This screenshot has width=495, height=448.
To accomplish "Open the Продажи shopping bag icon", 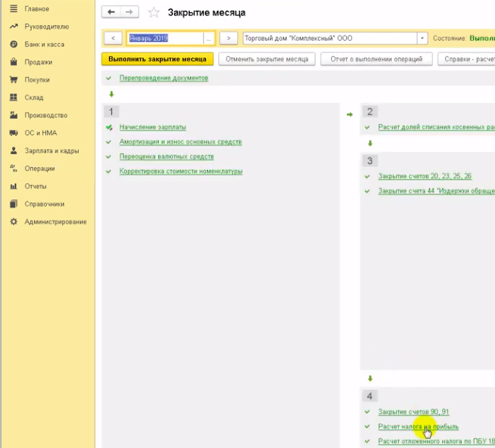I will point(14,62).
